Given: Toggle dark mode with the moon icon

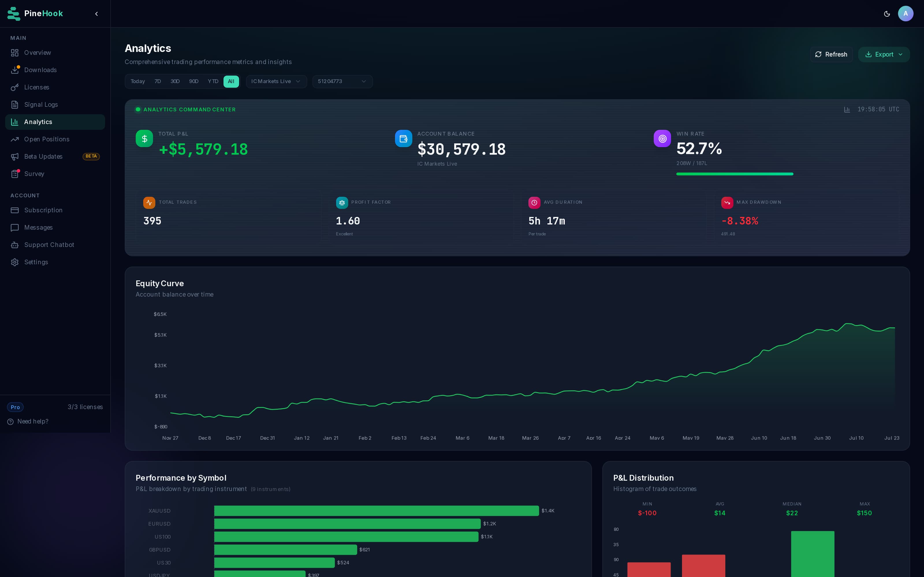Looking at the screenshot, I should [886, 14].
